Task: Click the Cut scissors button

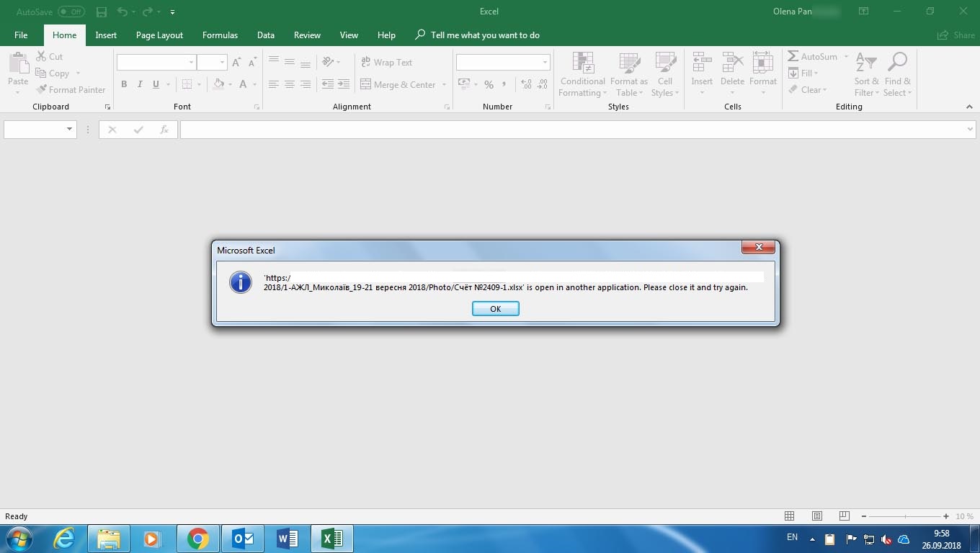Action: [x=49, y=56]
